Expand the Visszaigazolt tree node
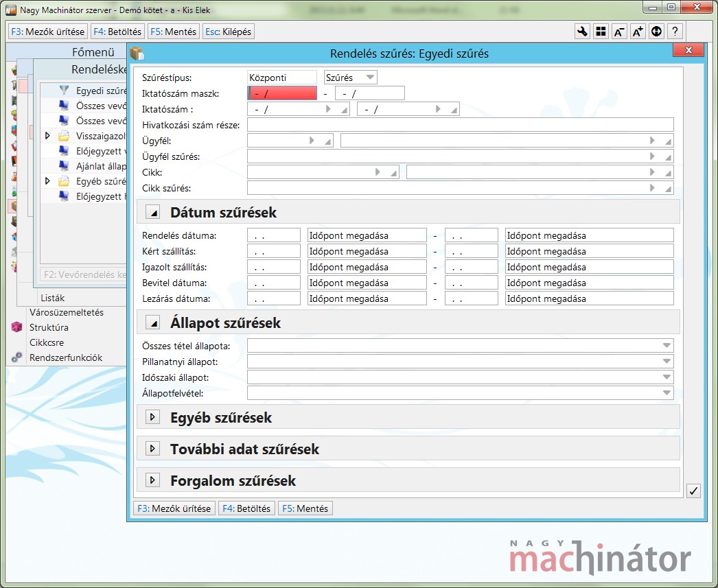The width and height of the screenshot is (718, 588). tap(47, 136)
